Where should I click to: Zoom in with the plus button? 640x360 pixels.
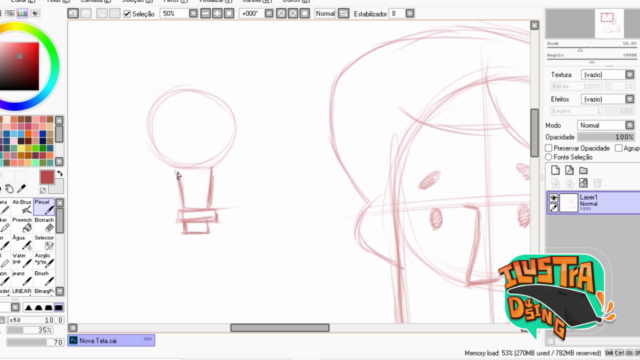tap(217, 13)
